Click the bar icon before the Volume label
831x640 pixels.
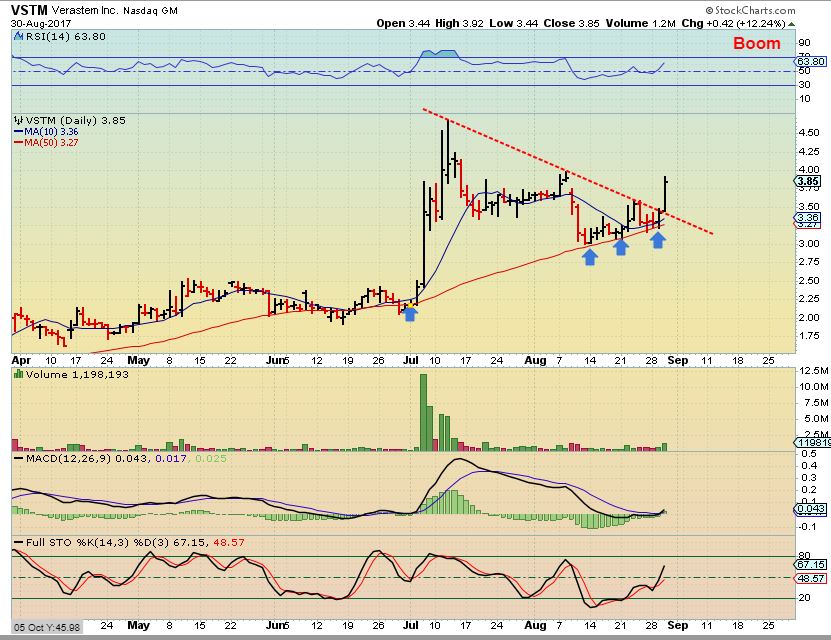coord(19,374)
